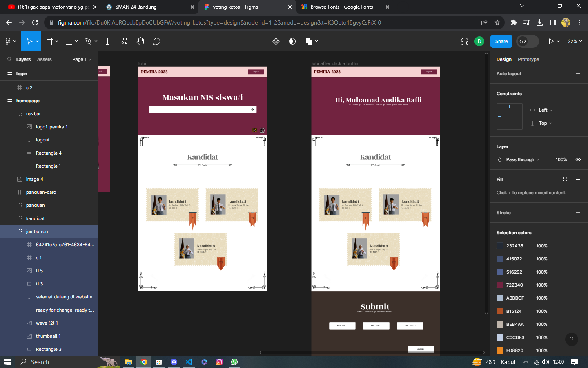
Task: Switch to the Prototype tab
Action: click(x=528, y=59)
